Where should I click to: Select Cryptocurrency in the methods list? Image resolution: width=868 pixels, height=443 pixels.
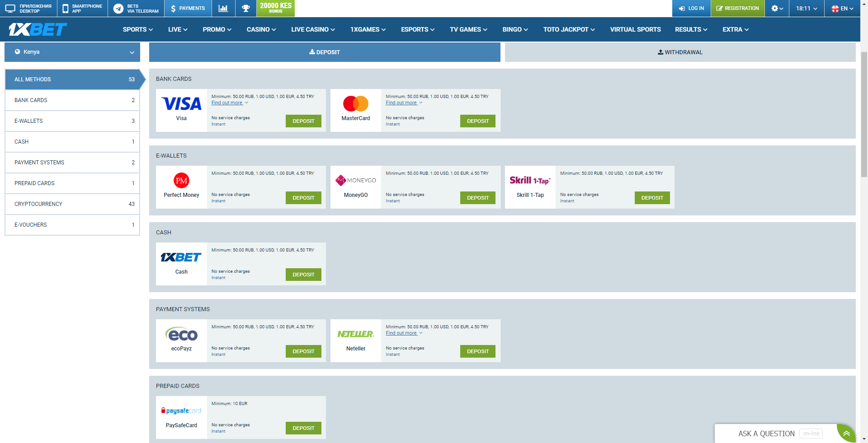(x=72, y=204)
